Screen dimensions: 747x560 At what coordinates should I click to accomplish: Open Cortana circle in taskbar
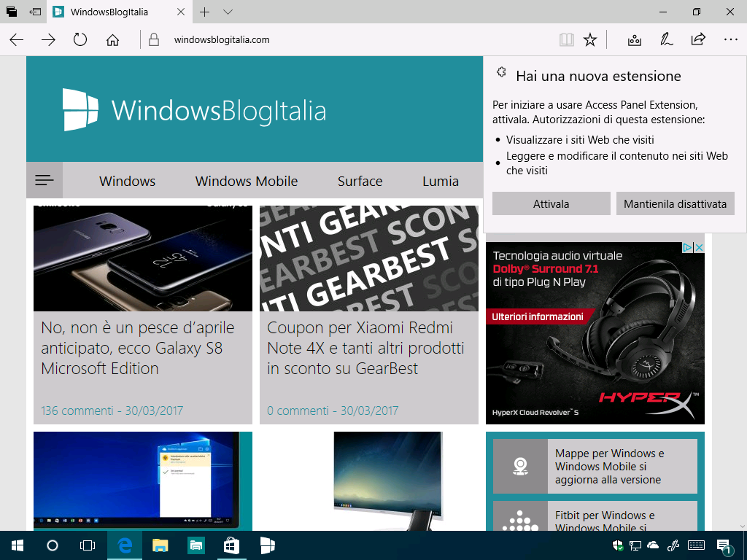pyautogui.click(x=53, y=545)
